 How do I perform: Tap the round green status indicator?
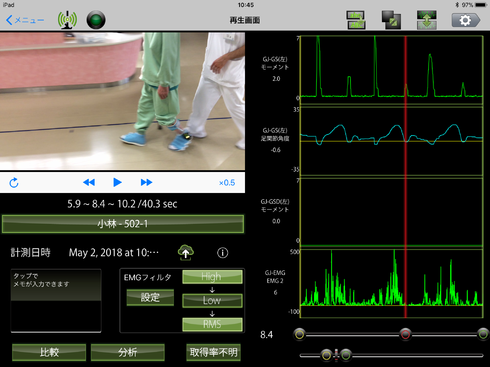(96, 20)
